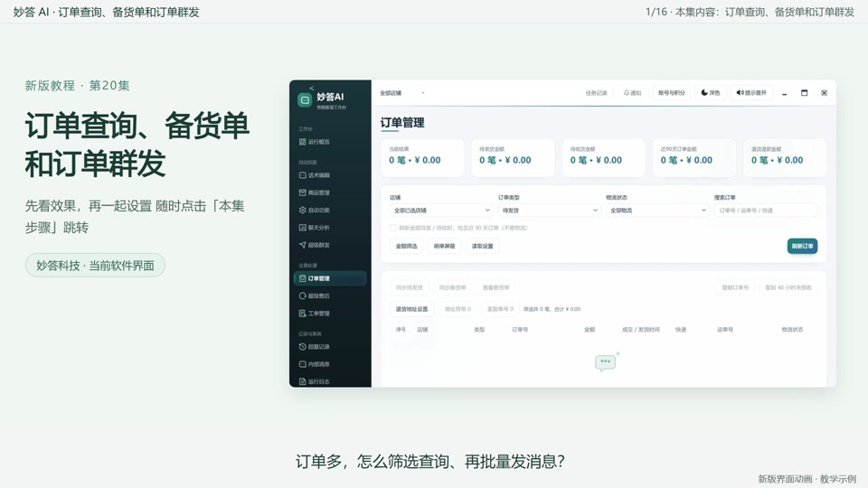Open 账号与积分 in the header

672,93
